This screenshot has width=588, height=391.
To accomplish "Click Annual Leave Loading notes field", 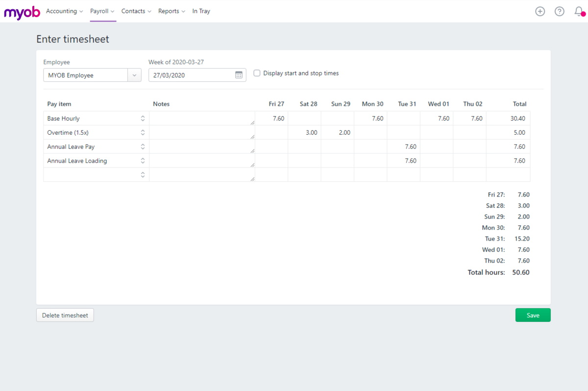I will (x=202, y=161).
